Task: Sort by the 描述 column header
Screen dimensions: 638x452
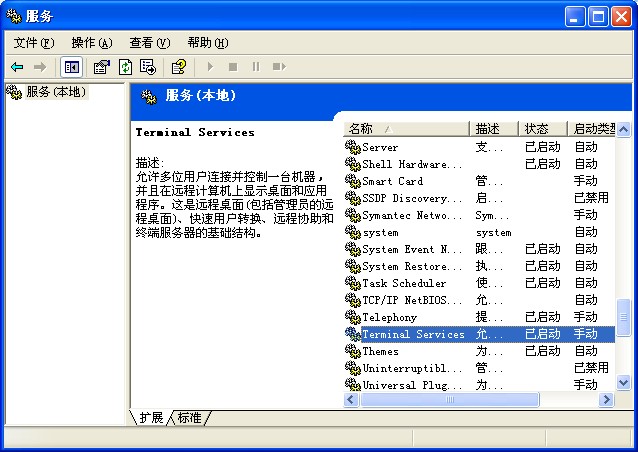Action: 494,129
